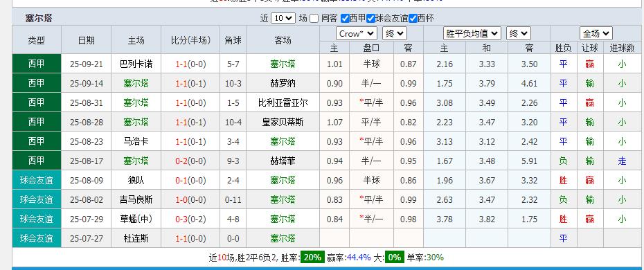Click the 走 result in 赫塔菲 row

click(x=622, y=161)
